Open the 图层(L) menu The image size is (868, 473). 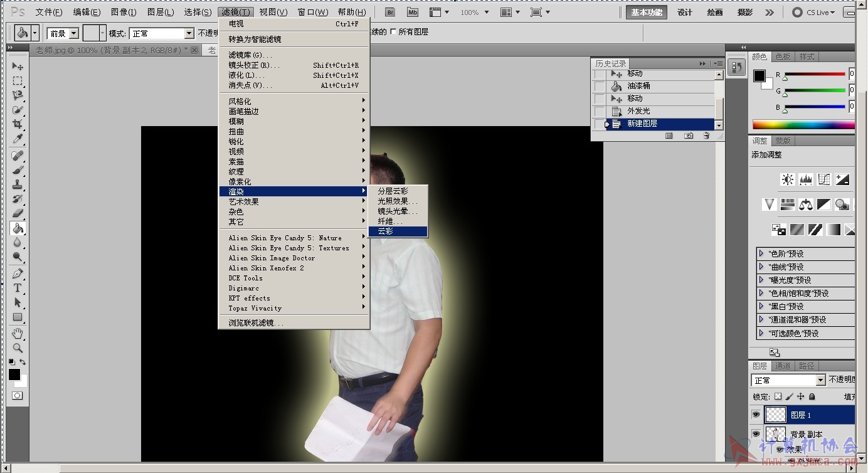pos(161,12)
